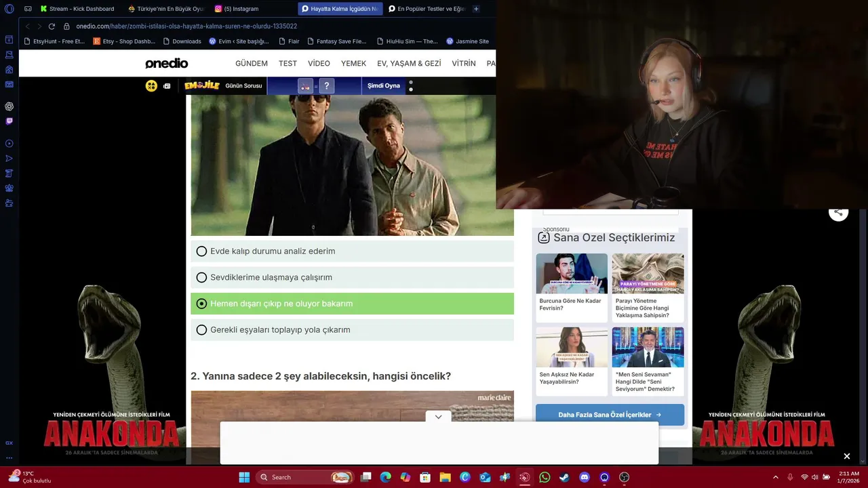The height and width of the screenshot is (488, 868).
Task: Open TEST menu on Onedio
Action: [288, 63]
